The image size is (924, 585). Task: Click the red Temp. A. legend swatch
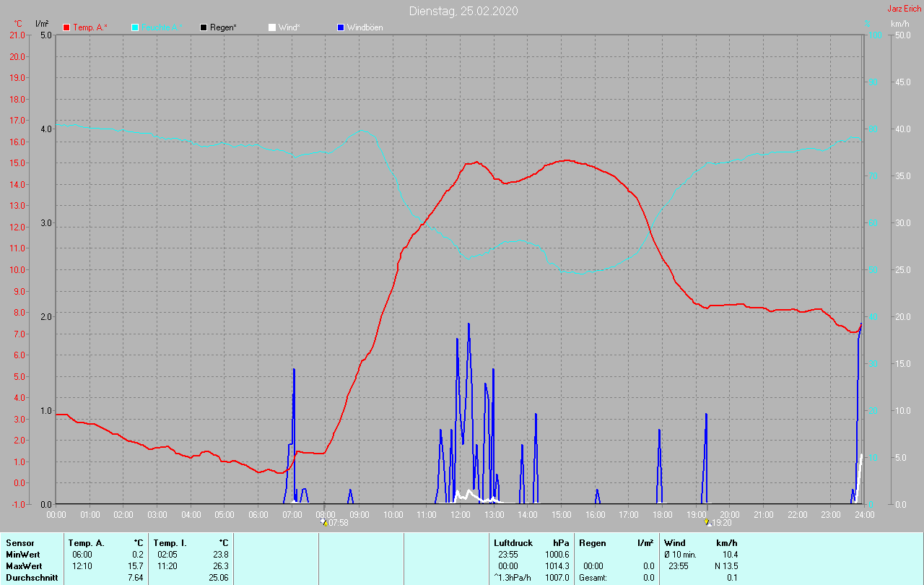tap(66, 27)
